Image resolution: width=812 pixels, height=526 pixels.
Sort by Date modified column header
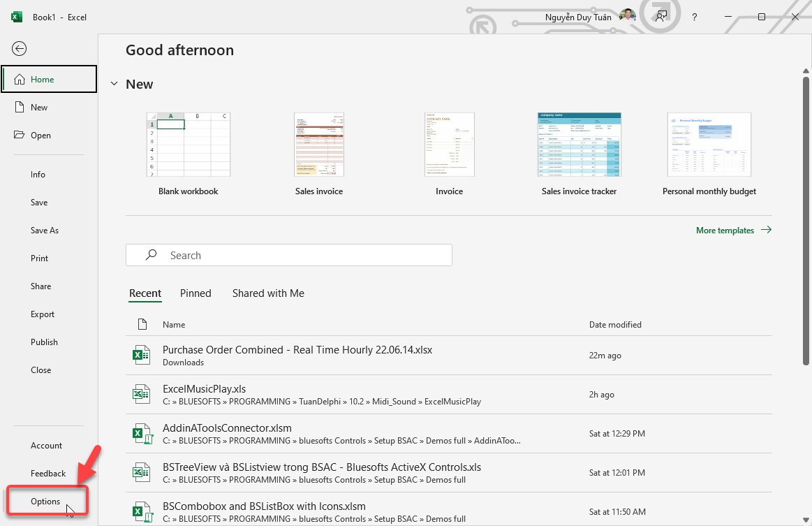615,324
